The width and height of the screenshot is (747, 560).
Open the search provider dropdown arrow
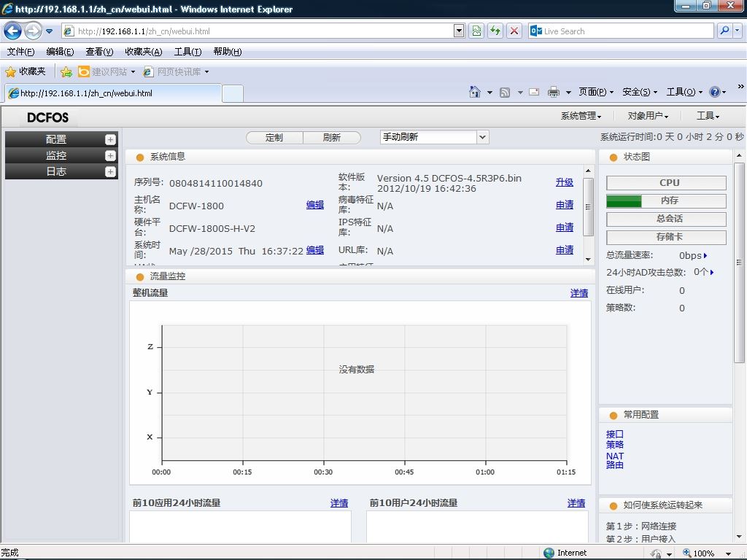pyautogui.click(x=737, y=31)
